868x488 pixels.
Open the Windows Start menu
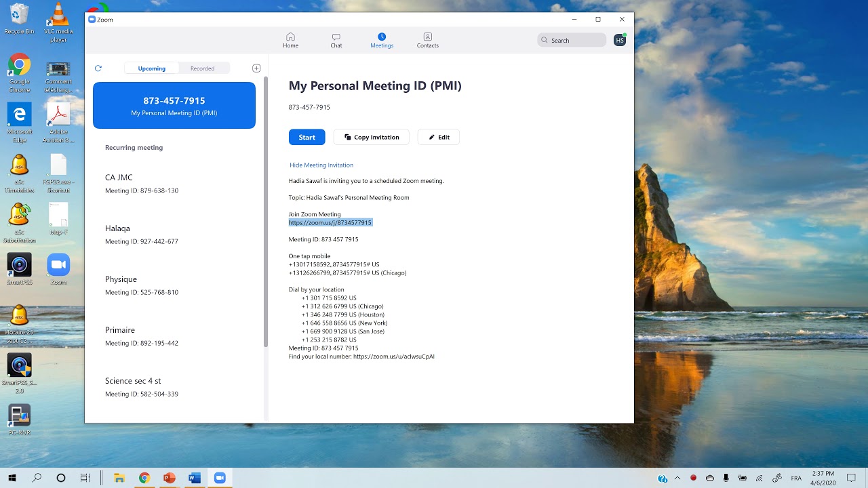12,478
